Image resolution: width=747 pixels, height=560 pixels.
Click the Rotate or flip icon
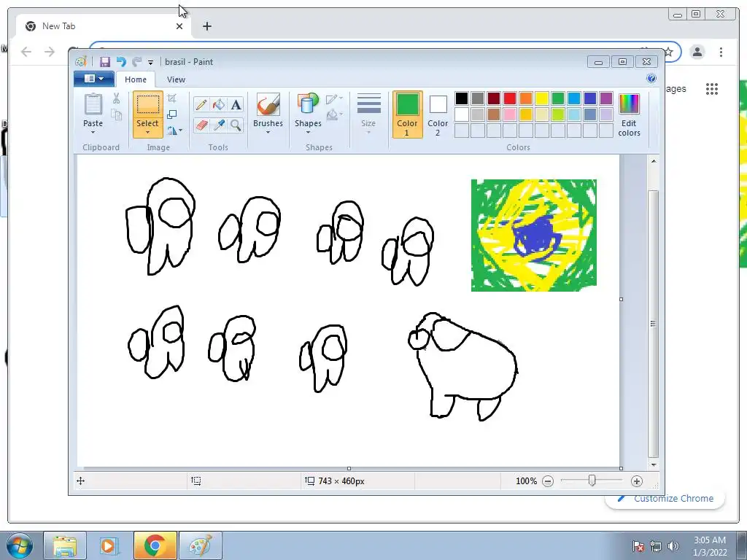point(171,130)
